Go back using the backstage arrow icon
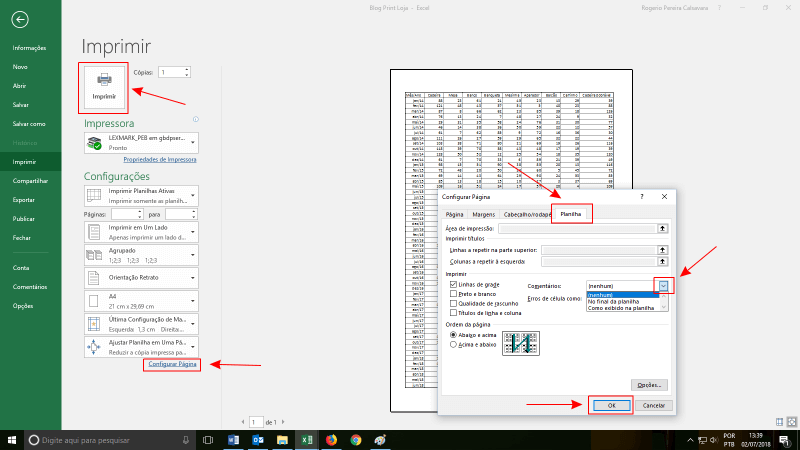The image size is (800, 450). [21, 20]
